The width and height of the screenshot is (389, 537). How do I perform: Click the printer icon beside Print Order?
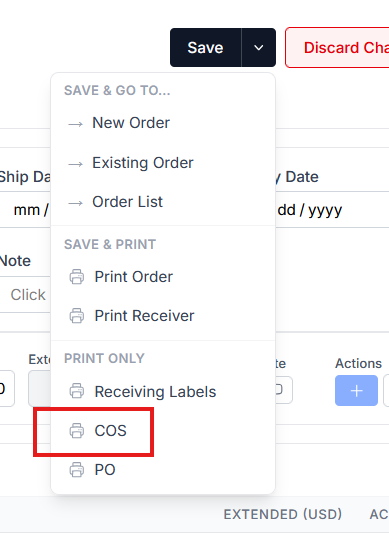click(x=77, y=277)
